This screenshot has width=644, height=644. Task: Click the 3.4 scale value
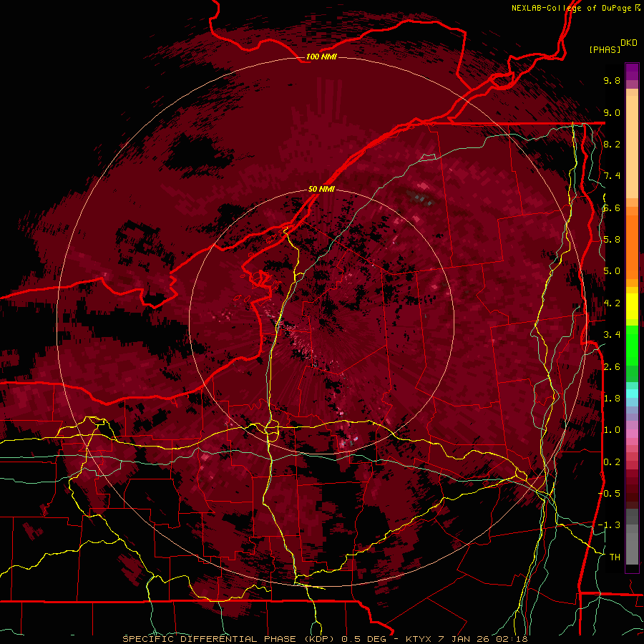click(612, 335)
